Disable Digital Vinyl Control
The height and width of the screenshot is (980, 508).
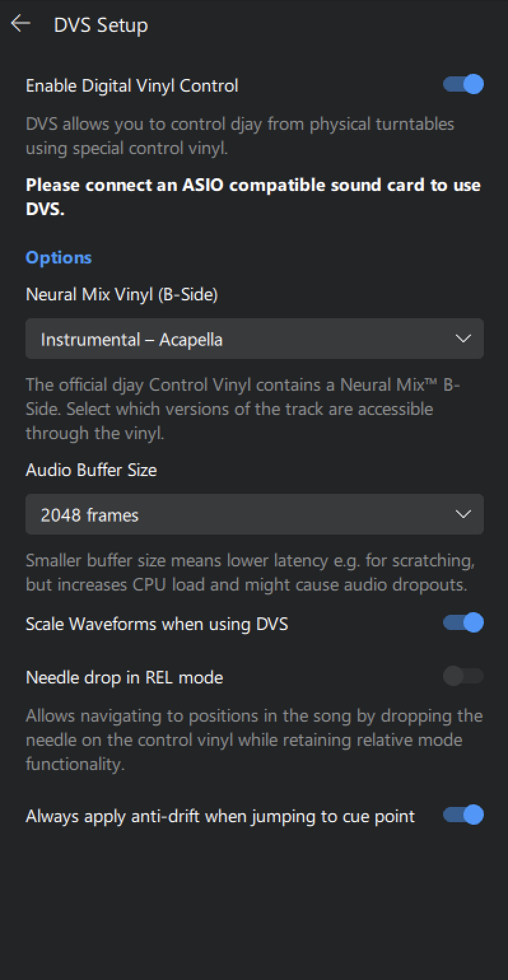click(x=462, y=85)
